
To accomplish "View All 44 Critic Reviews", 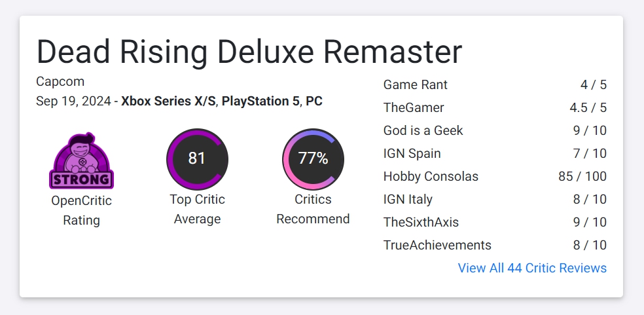I will coord(532,268).
